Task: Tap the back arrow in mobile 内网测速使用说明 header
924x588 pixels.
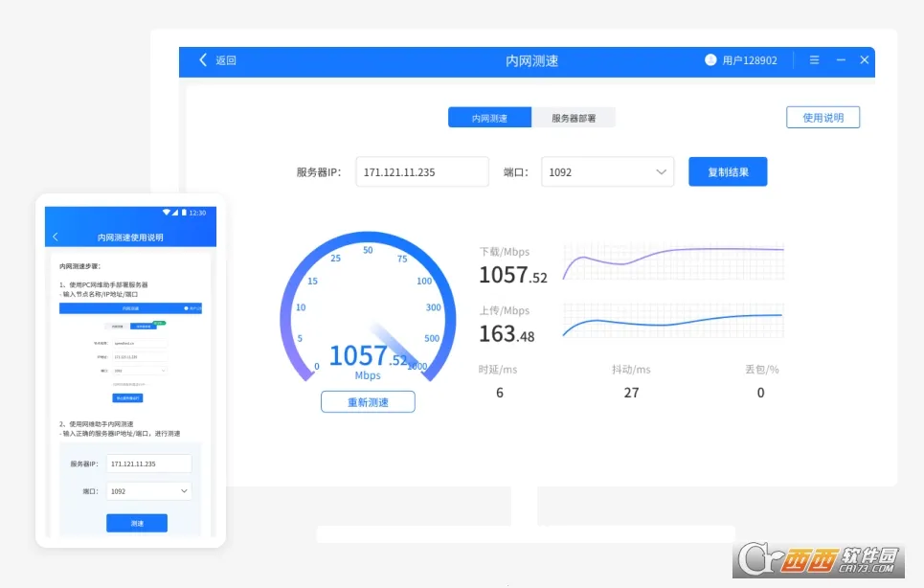Action: [56, 237]
